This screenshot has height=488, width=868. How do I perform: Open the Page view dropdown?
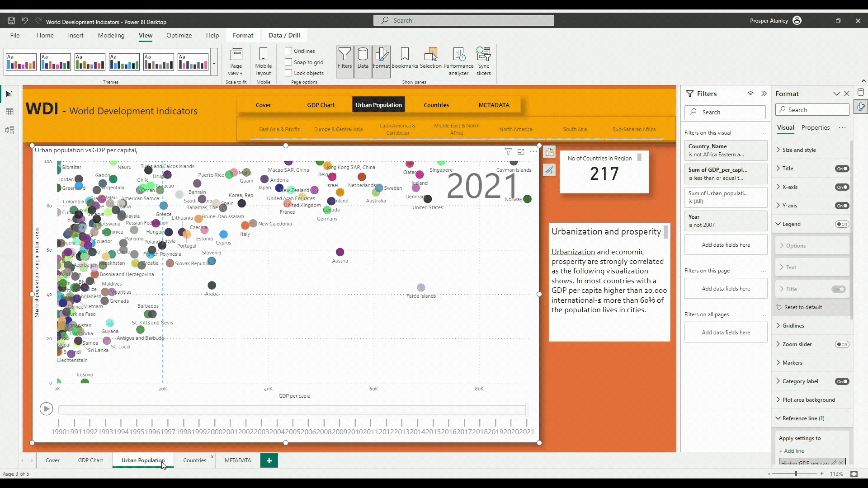point(236,61)
